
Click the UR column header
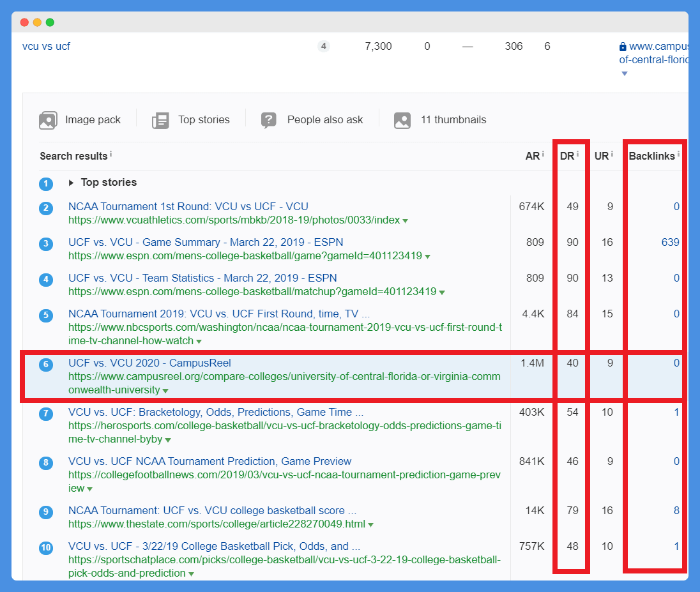[x=602, y=156]
